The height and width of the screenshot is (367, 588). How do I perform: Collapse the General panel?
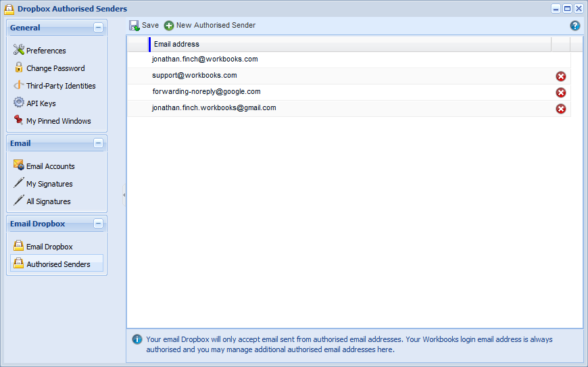pos(98,27)
